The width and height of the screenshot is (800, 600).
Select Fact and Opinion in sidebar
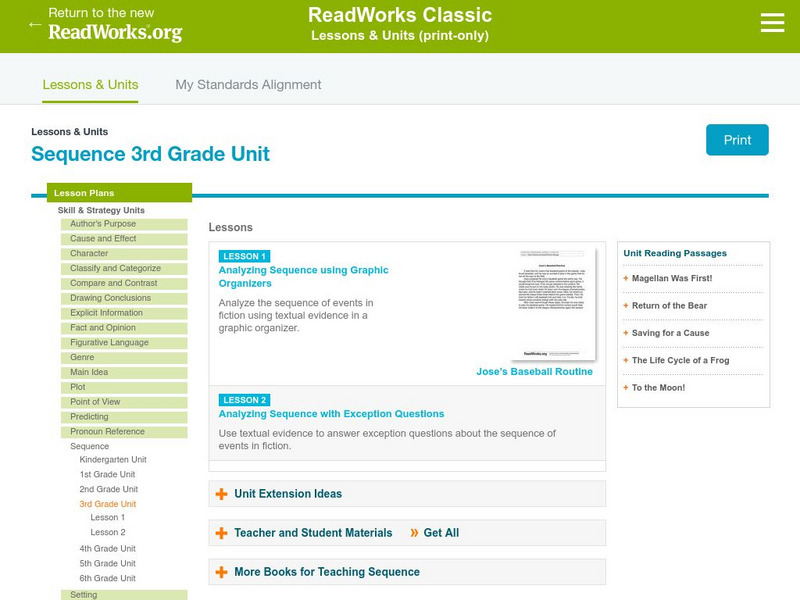tap(124, 328)
